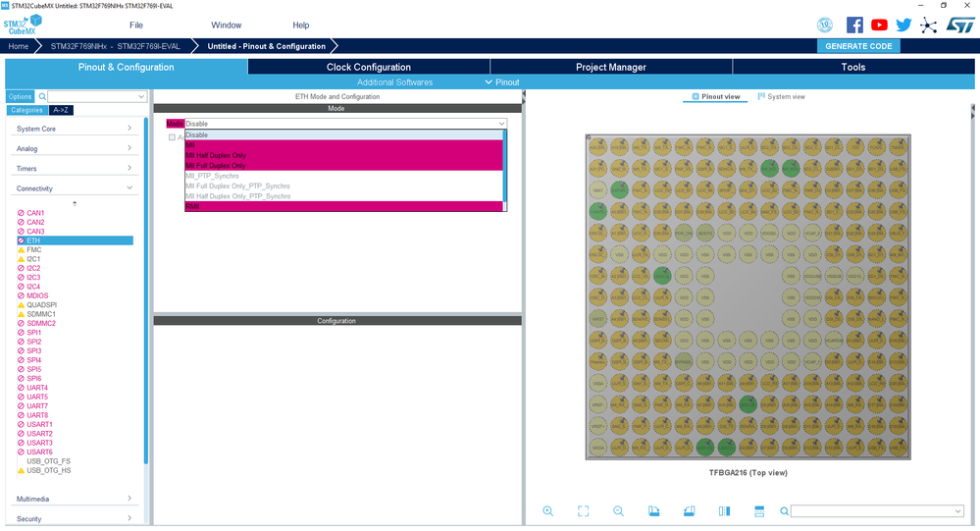Zoom in on the pinout chip view
The height and width of the screenshot is (531, 980).
(547, 511)
